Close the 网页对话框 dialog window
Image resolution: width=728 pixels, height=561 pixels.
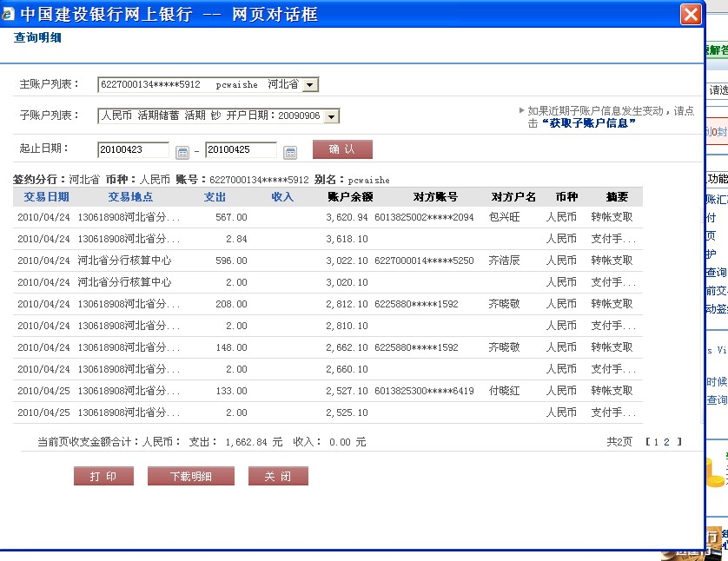(691, 15)
